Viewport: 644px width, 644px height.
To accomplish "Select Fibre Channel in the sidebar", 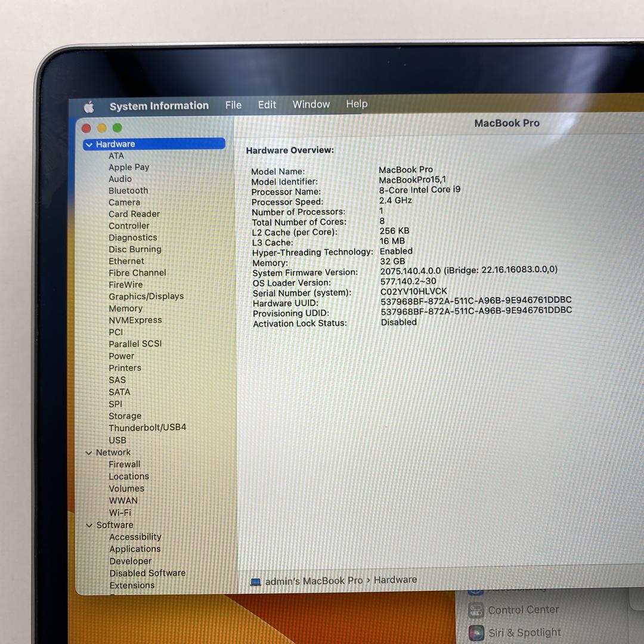I will [138, 273].
